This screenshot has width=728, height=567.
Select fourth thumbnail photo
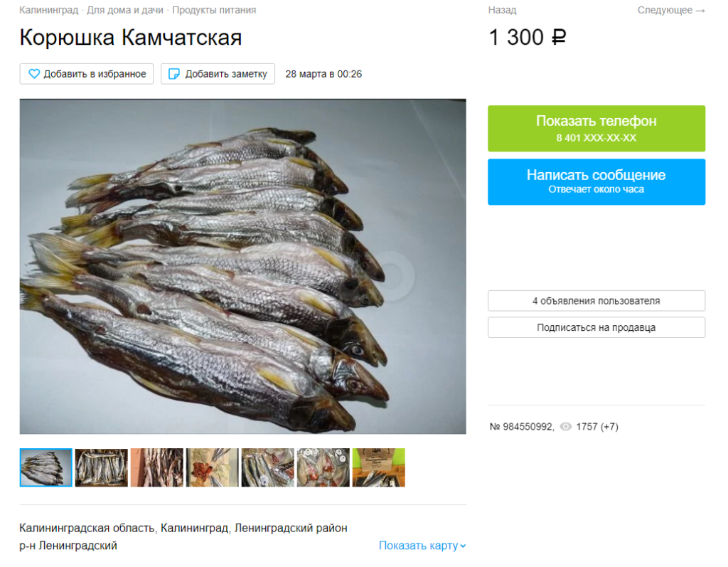[212, 467]
